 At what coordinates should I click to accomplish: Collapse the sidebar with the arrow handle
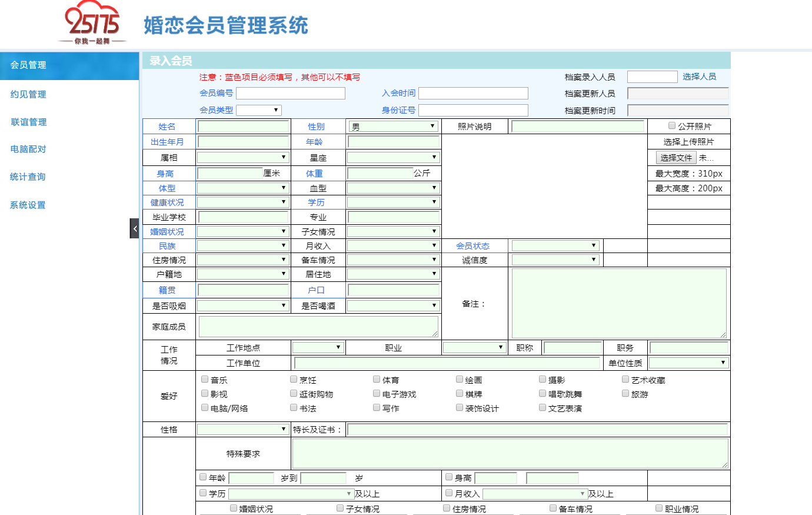point(134,228)
